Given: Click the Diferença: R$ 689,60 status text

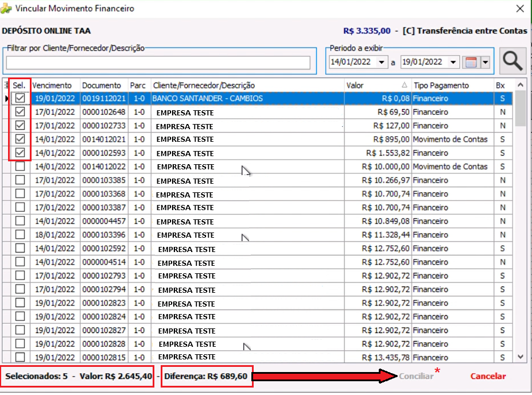Looking at the screenshot, I should tap(206, 376).
